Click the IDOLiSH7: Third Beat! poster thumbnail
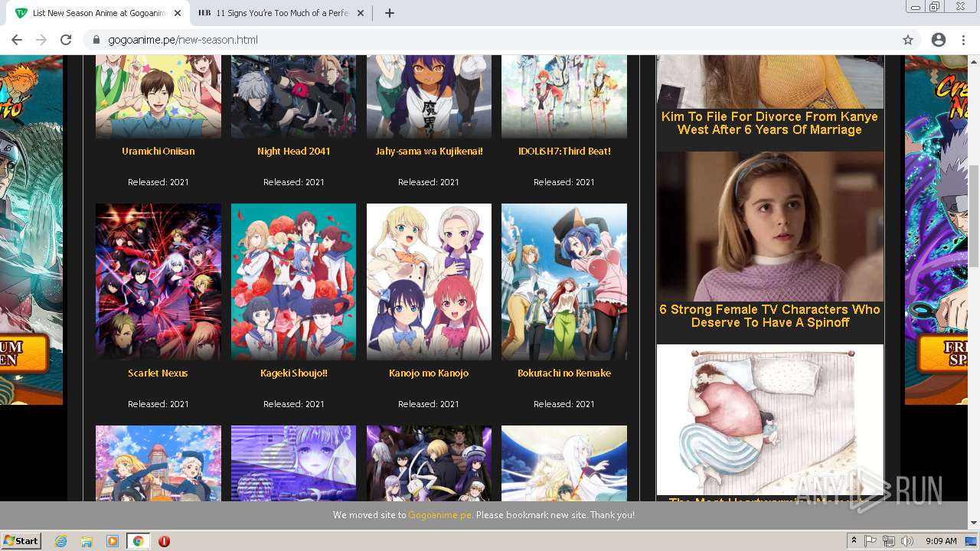Viewport: 980px width, 551px height. pos(564,96)
